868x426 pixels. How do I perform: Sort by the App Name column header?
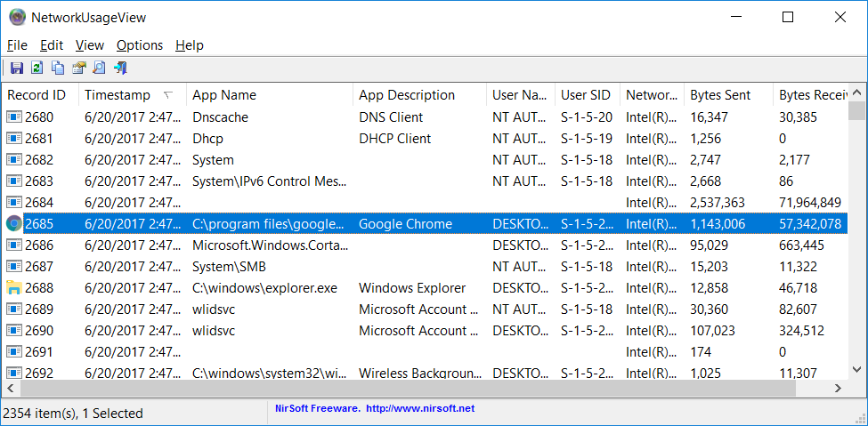click(x=224, y=95)
